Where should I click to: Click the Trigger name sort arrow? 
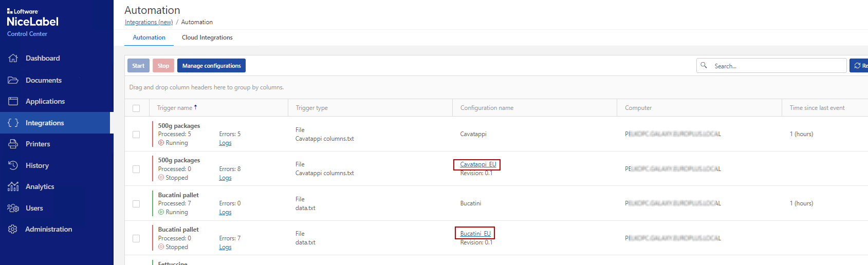tap(196, 107)
